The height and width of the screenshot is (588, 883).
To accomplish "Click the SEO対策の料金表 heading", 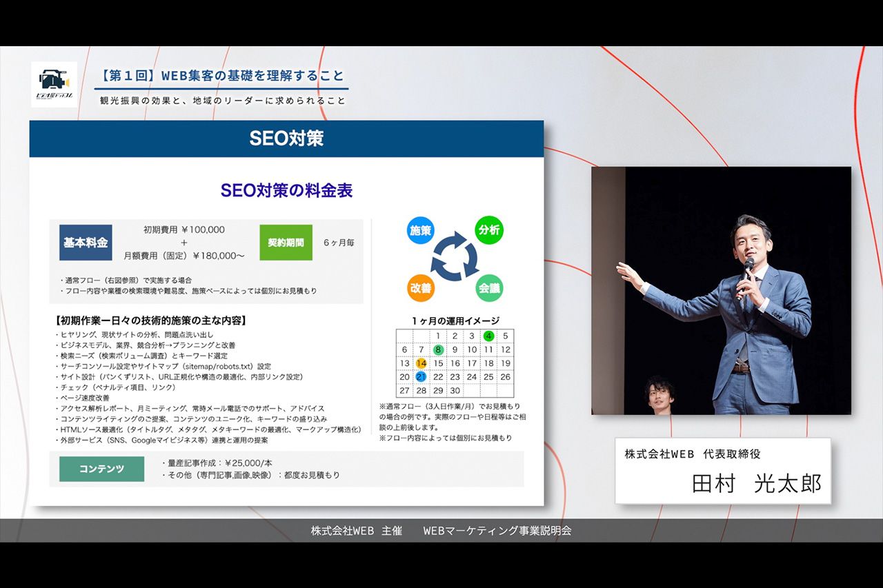I will pyautogui.click(x=286, y=190).
